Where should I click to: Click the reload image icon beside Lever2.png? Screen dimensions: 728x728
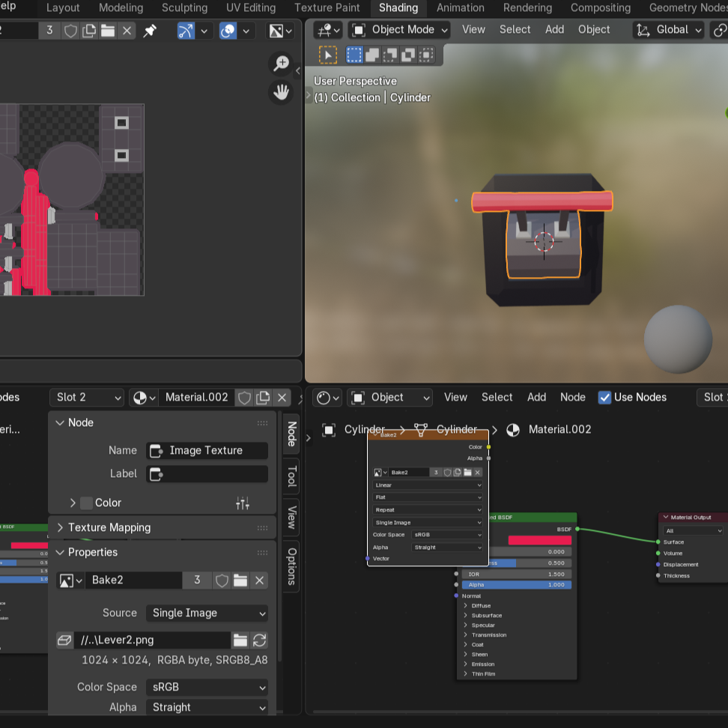(x=260, y=640)
